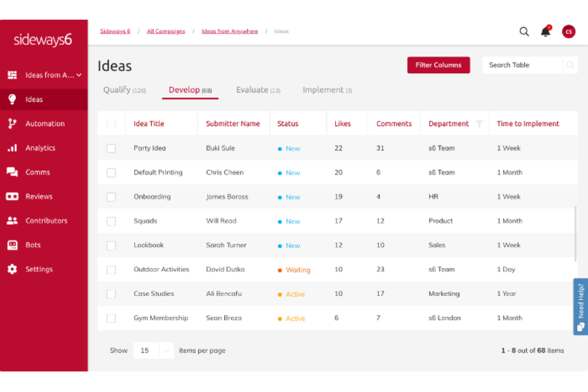588x392 pixels.
Task: Select all ideas using header checkbox
Action: pyautogui.click(x=111, y=124)
